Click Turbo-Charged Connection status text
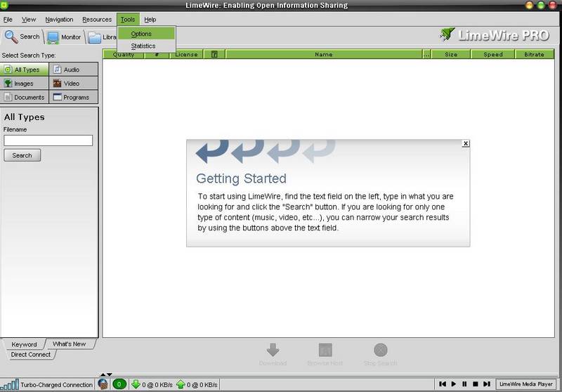This screenshot has height=392, width=562. coord(57,385)
